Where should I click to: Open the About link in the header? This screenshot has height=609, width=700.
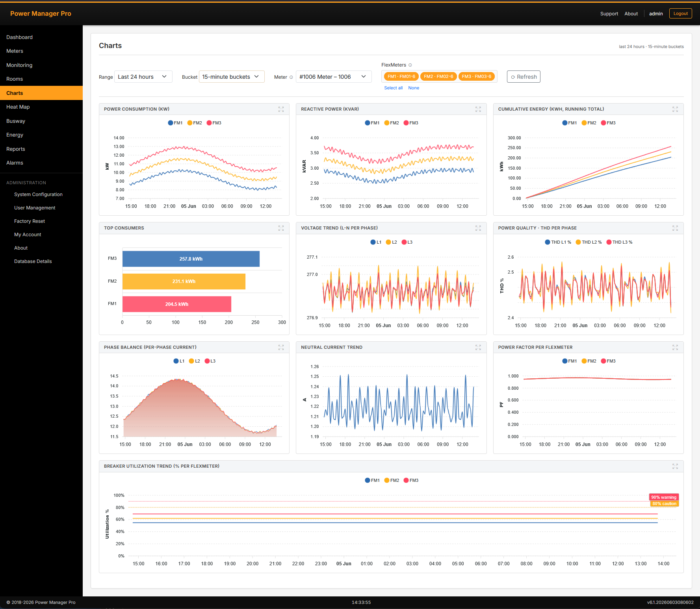[x=631, y=14]
